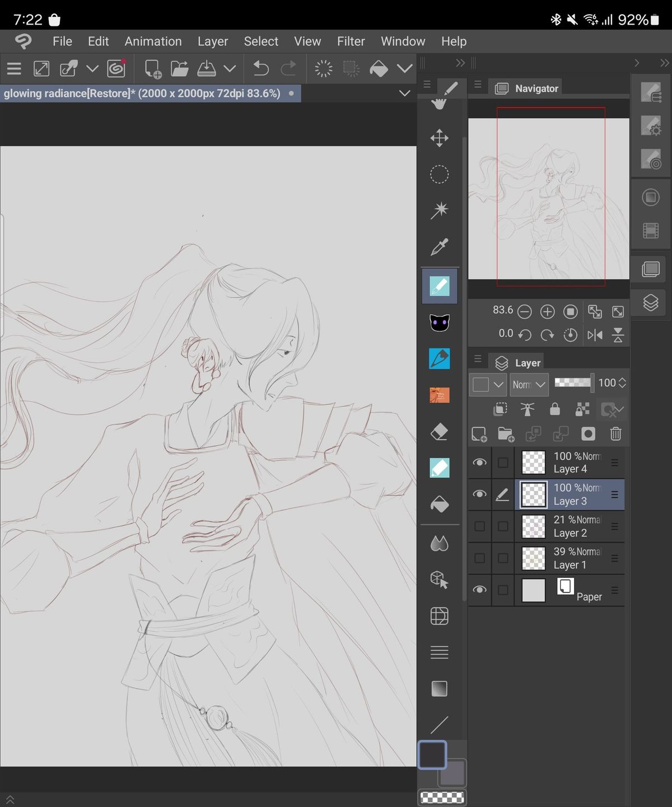Delete layer with trash can icon
The height and width of the screenshot is (807, 672).
point(615,433)
